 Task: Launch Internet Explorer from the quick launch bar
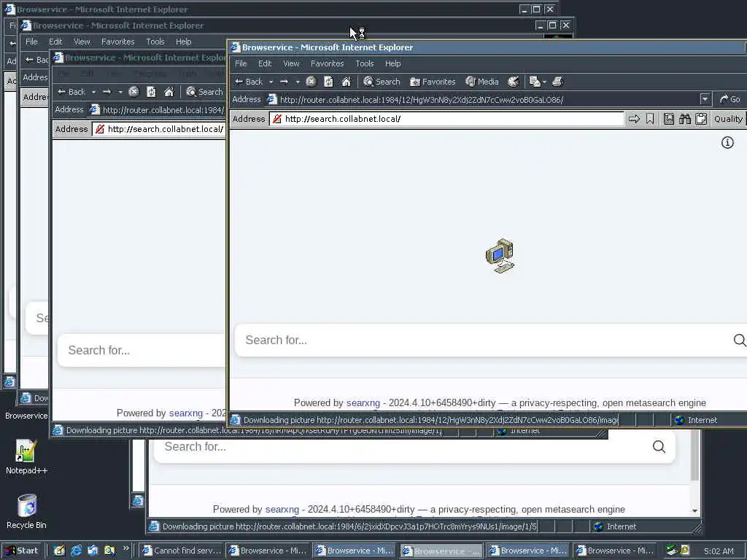(x=76, y=551)
